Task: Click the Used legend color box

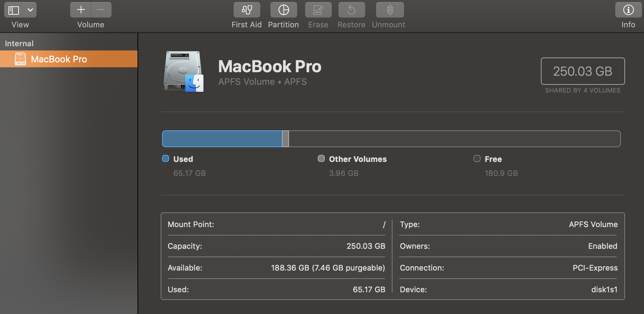Action: pos(166,158)
